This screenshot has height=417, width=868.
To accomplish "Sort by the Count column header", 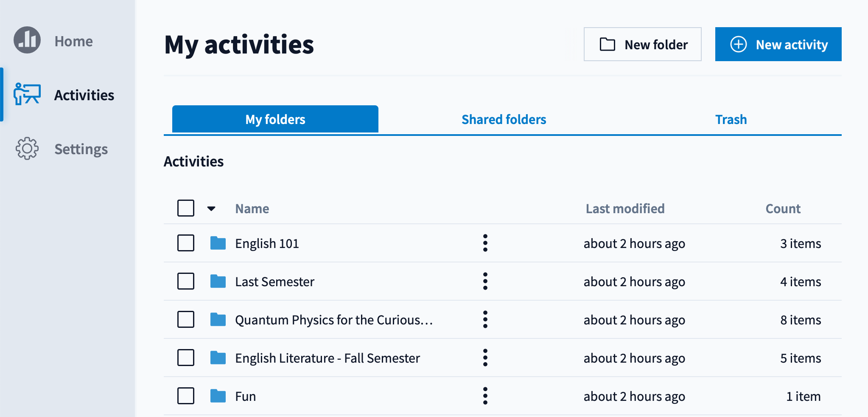I will [x=783, y=208].
